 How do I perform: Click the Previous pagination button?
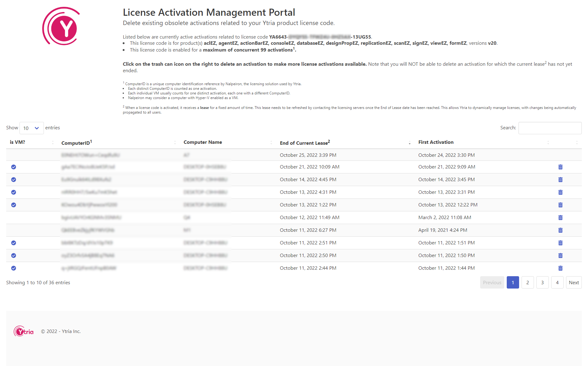click(492, 282)
